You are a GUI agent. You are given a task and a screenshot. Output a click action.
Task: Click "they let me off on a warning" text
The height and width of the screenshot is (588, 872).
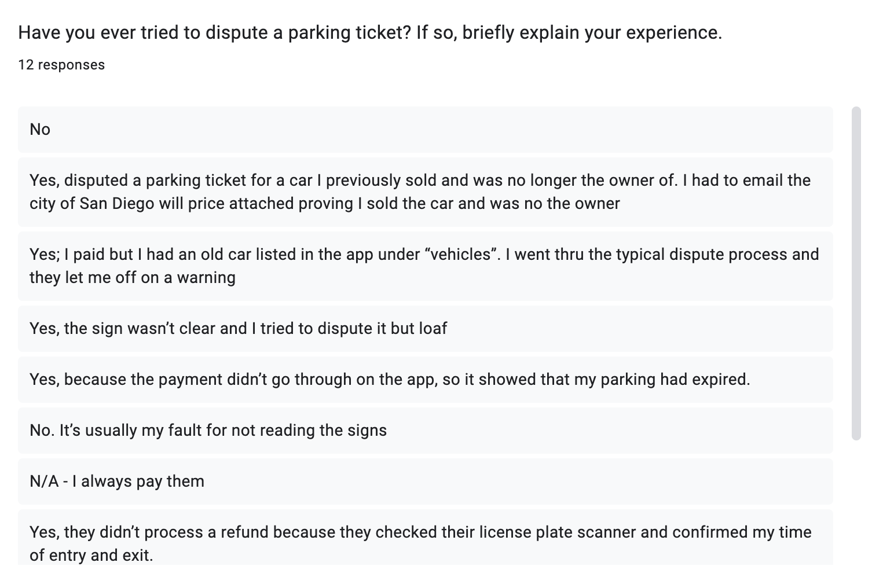[132, 278]
